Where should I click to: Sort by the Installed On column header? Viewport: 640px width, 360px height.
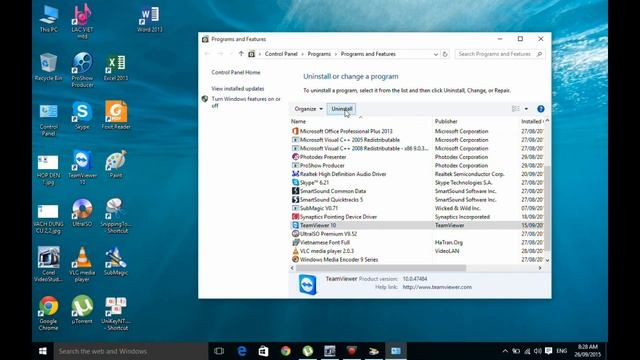(531, 121)
